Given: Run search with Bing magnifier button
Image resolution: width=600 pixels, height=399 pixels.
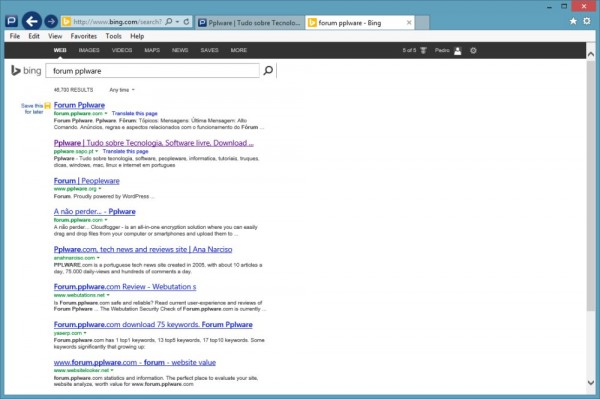Looking at the screenshot, I should (268, 70).
